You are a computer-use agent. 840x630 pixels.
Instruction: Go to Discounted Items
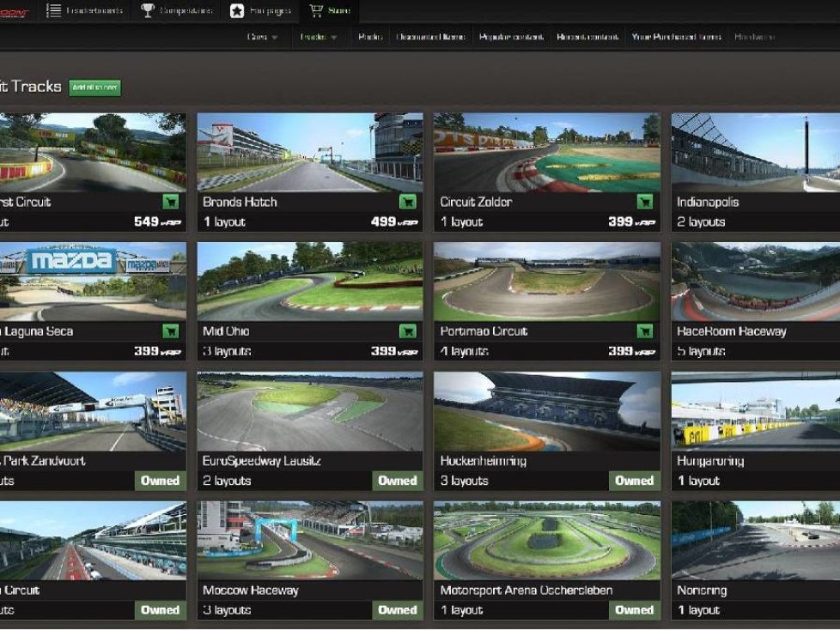(430, 37)
